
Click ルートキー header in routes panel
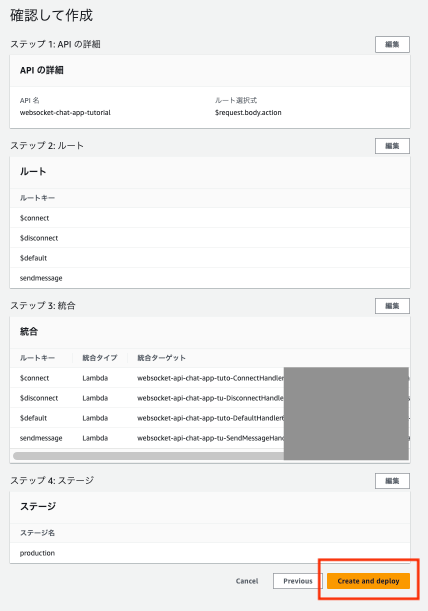[37, 198]
